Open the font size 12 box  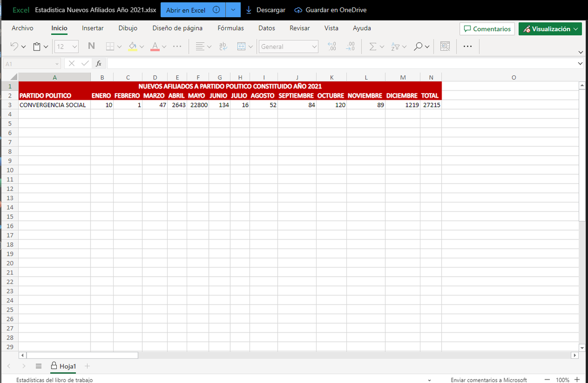(66, 47)
